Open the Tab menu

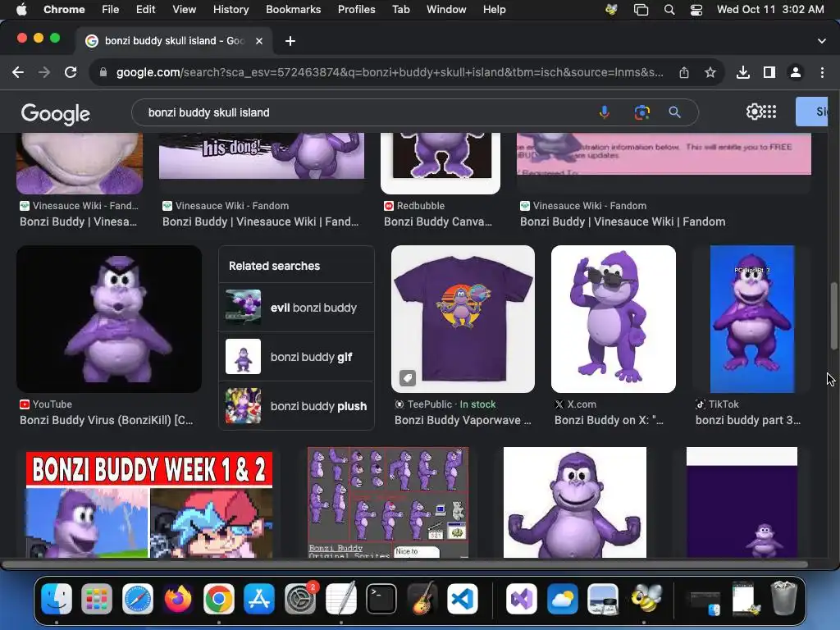click(400, 9)
